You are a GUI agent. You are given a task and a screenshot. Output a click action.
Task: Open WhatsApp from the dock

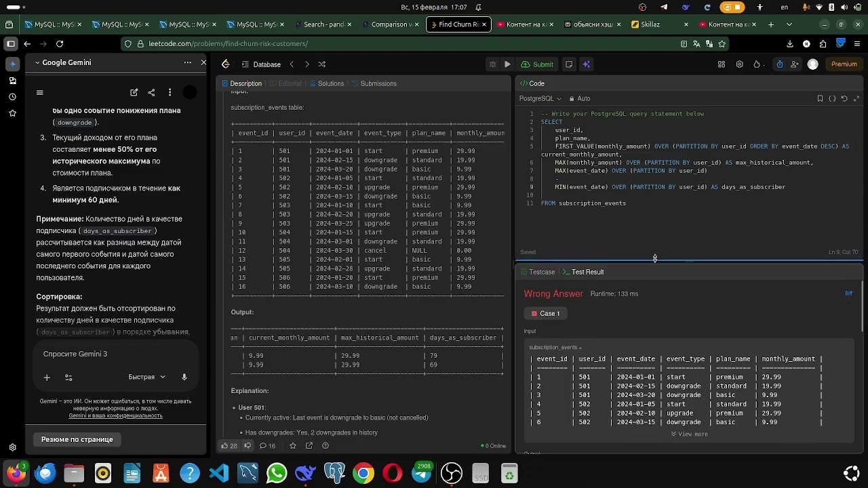click(x=277, y=472)
